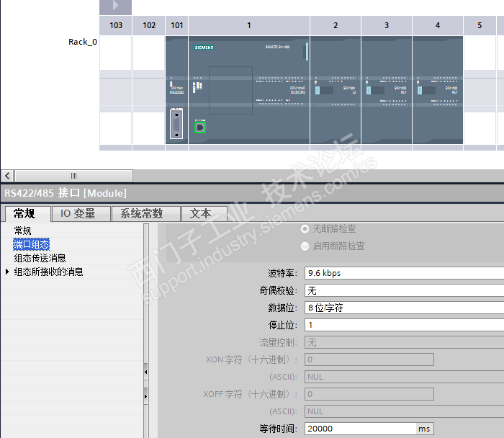Select 常规 in the navigation tree

(x=22, y=231)
